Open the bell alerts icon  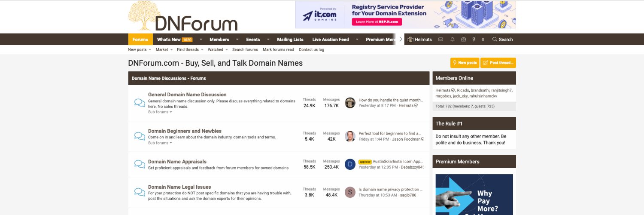[x=452, y=40]
